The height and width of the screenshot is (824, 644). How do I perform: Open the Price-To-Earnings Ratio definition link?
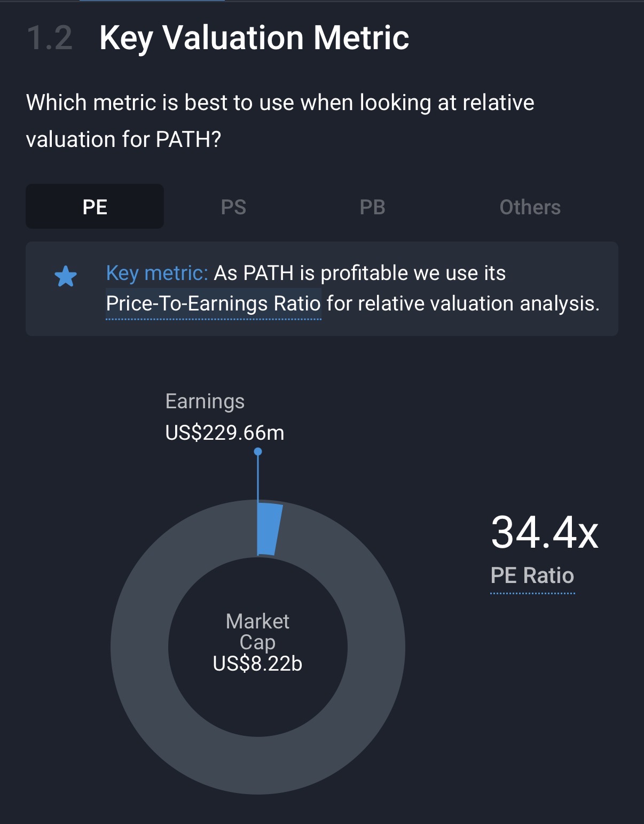point(213,304)
